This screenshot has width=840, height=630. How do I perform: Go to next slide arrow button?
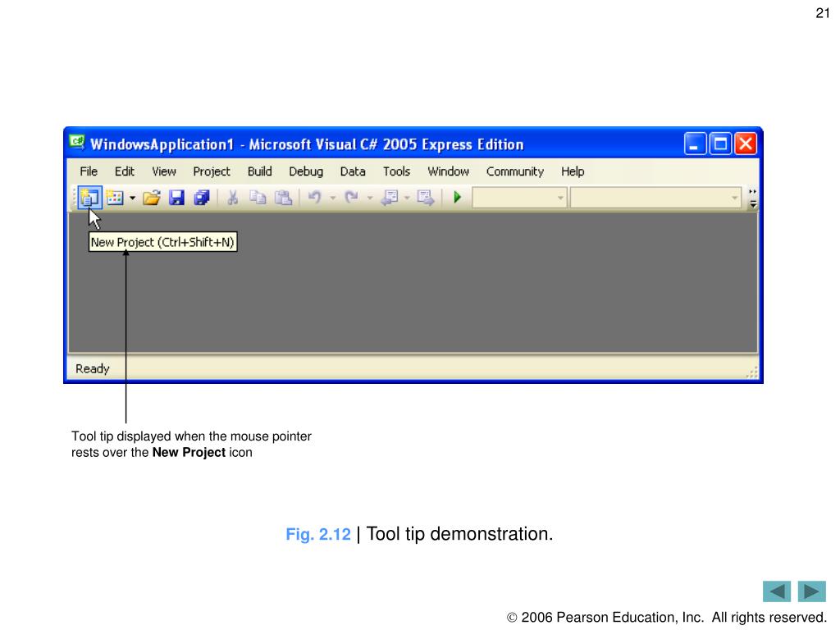point(811,591)
